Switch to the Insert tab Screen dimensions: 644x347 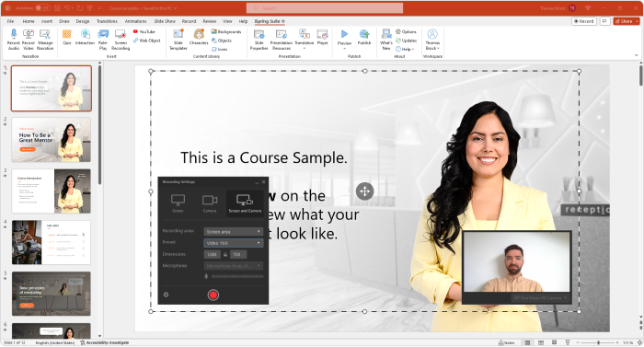click(x=47, y=21)
